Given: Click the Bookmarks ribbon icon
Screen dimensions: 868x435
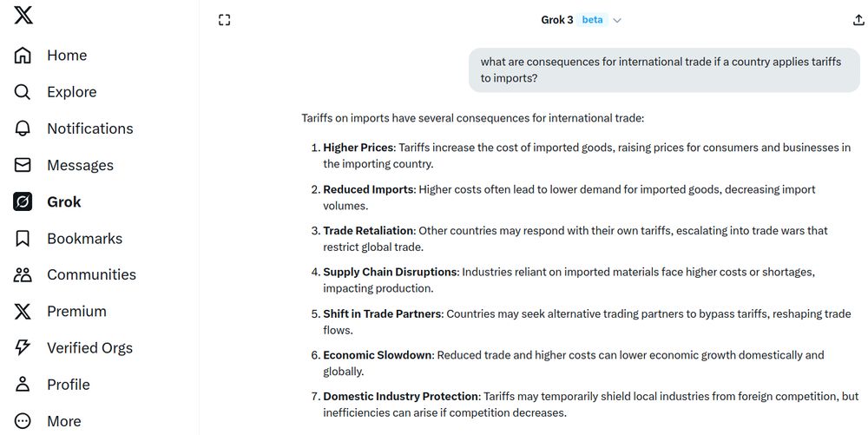Looking at the screenshot, I should [23, 239].
